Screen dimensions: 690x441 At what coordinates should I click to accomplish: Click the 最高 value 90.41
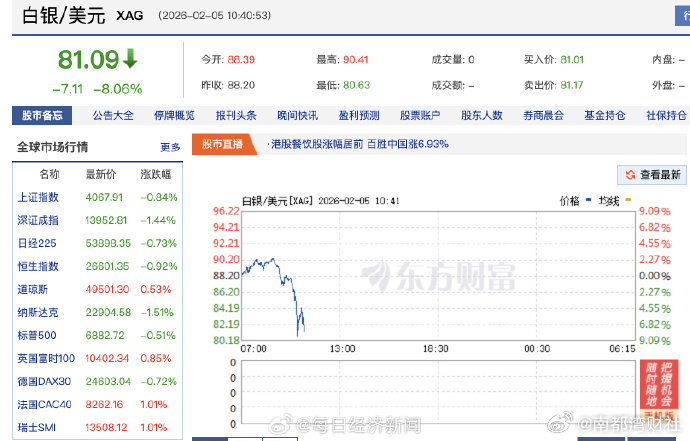pyautogui.click(x=356, y=59)
